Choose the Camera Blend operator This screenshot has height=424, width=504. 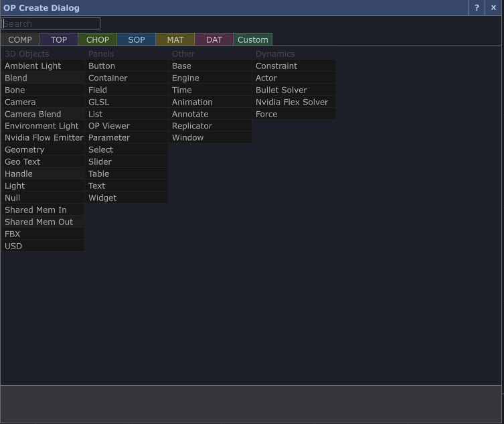(x=33, y=115)
